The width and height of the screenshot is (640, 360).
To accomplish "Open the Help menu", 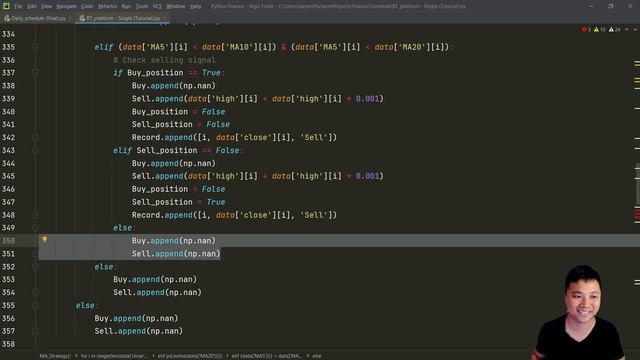I will (196, 6).
